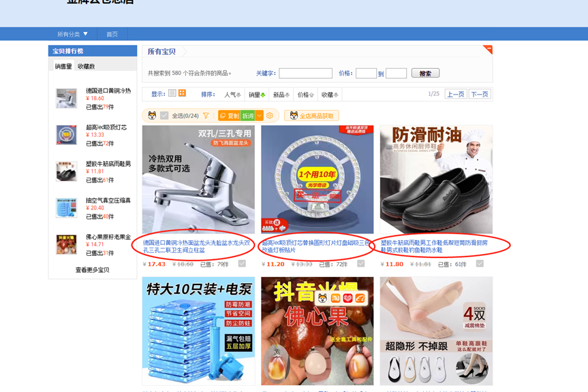Click the red corner ribbon above 所有宝贝
Image resolution: width=588 pixels, height=392 pixels.
point(488,48)
